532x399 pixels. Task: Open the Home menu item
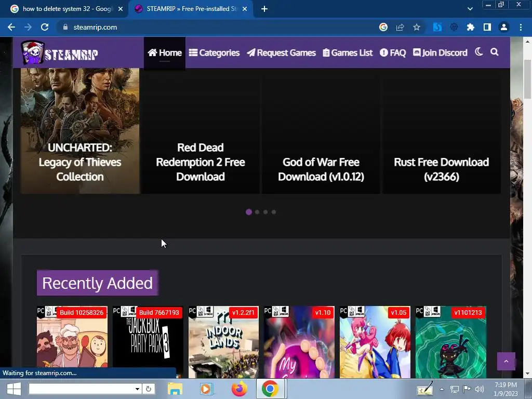[x=165, y=52]
